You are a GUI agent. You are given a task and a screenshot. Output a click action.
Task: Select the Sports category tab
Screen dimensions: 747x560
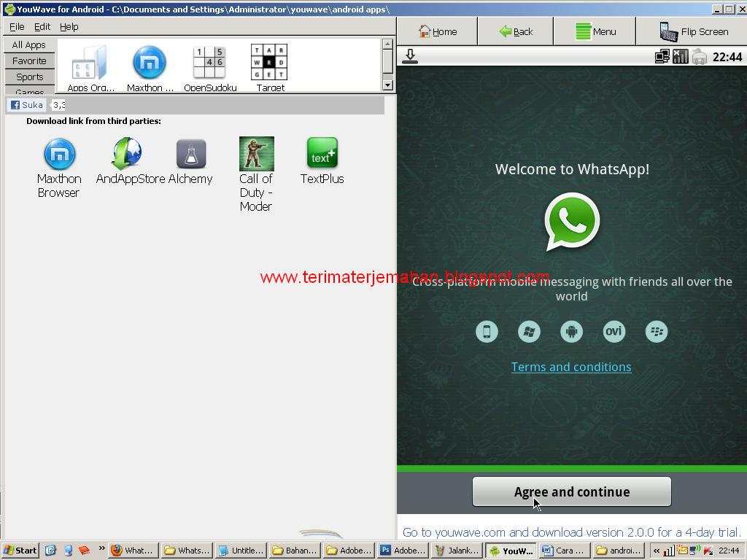[x=29, y=77]
